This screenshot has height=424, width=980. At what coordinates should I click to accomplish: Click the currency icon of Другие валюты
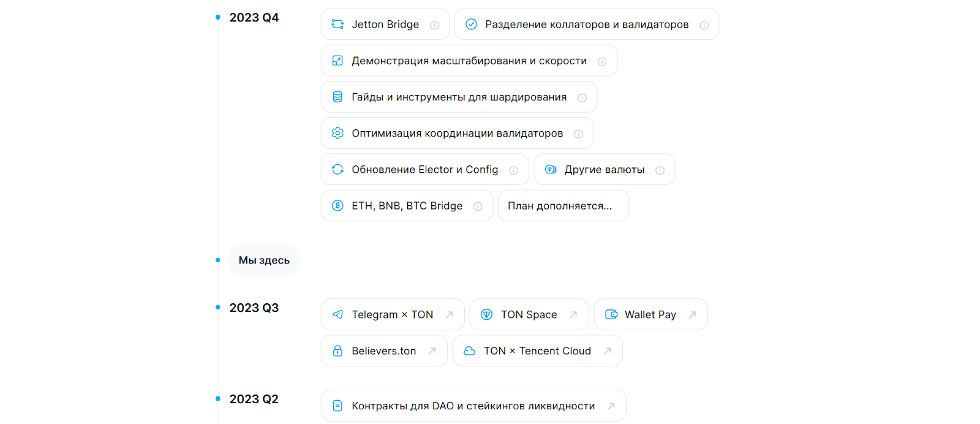click(x=551, y=169)
